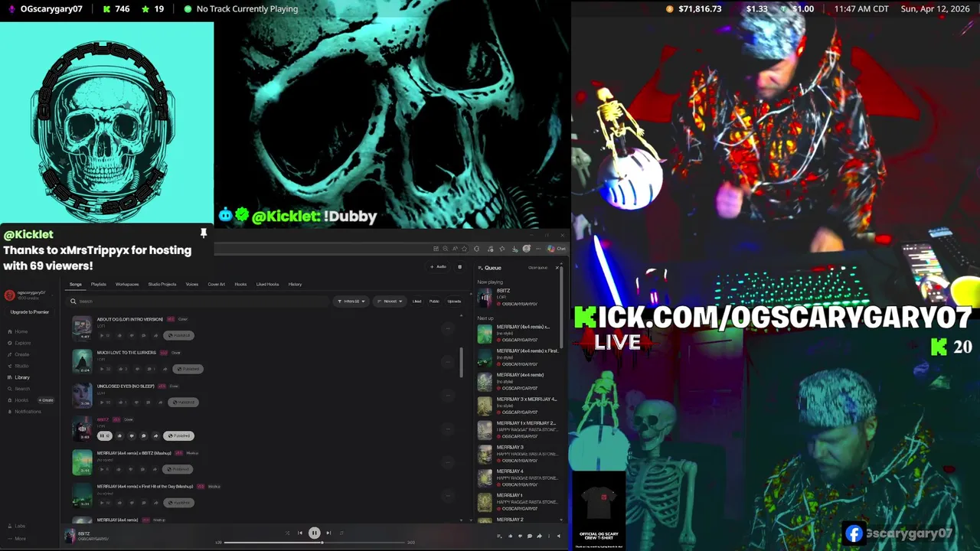This screenshot has width=980, height=551.
Task: Switch to the Cover Art tab
Action: [217, 284]
